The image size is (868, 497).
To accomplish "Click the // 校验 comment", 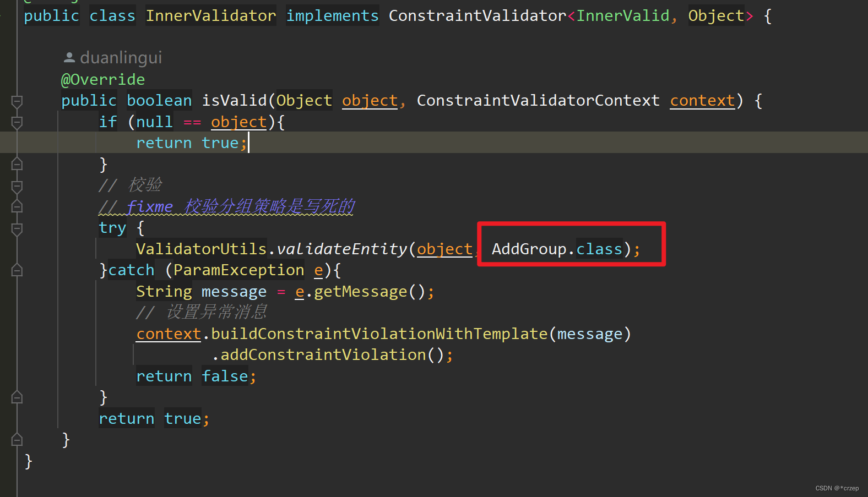I will click(x=131, y=185).
